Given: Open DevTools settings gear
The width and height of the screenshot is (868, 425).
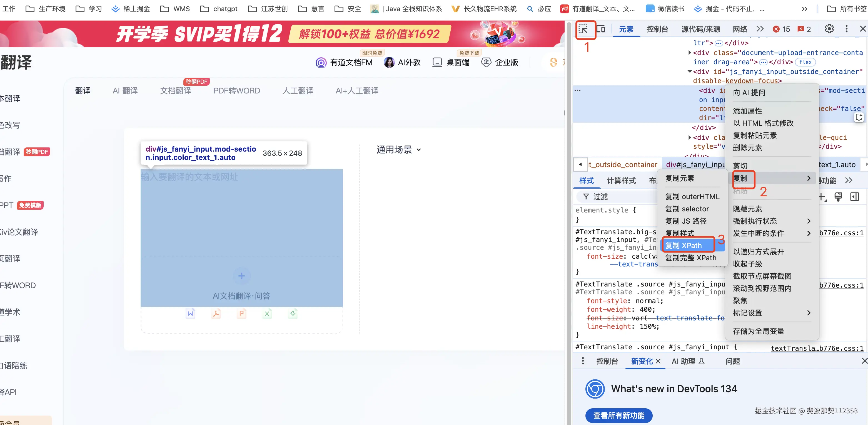Looking at the screenshot, I should 829,29.
